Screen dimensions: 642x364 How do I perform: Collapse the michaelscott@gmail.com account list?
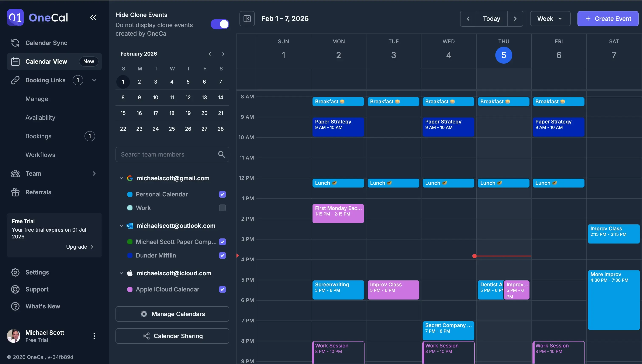121,178
